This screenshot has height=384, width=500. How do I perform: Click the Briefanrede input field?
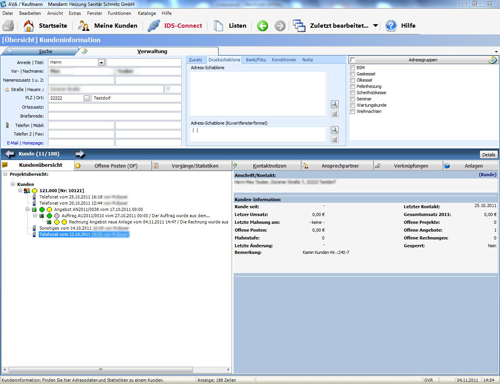[115, 116]
